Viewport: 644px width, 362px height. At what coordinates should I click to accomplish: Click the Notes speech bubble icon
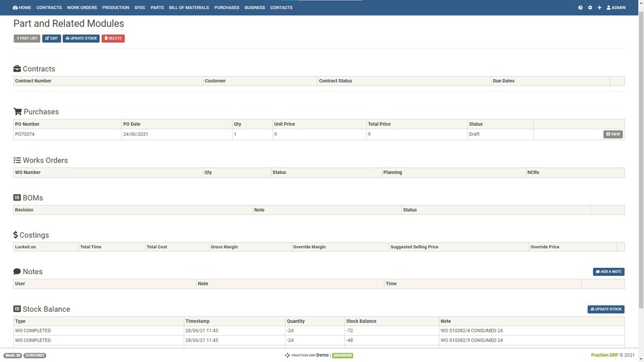17,271
